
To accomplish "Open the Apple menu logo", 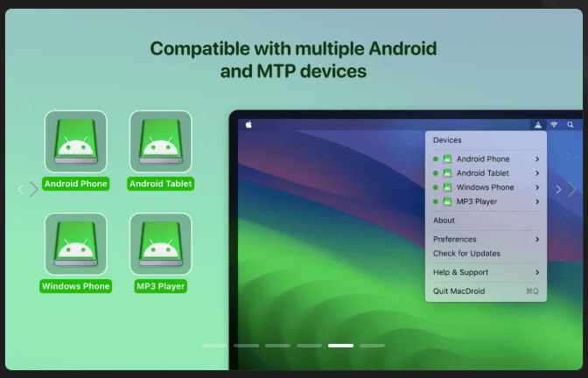I will click(248, 125).
